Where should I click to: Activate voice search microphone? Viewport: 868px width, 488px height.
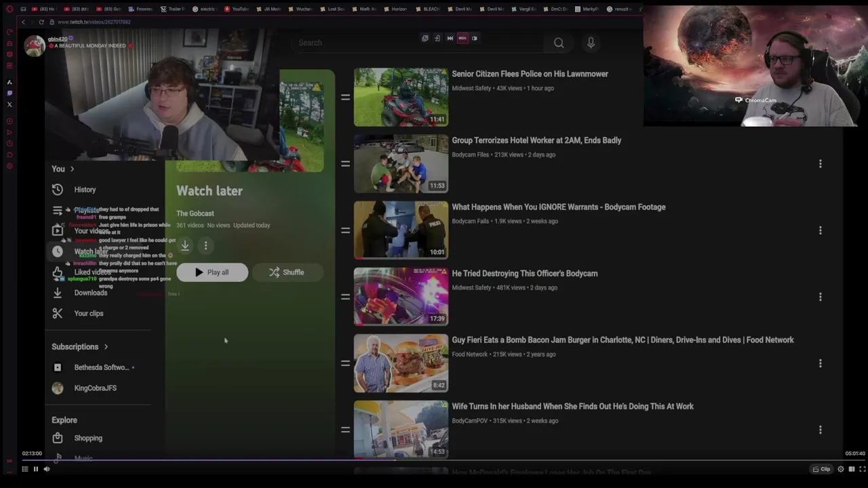click(591, 43)
